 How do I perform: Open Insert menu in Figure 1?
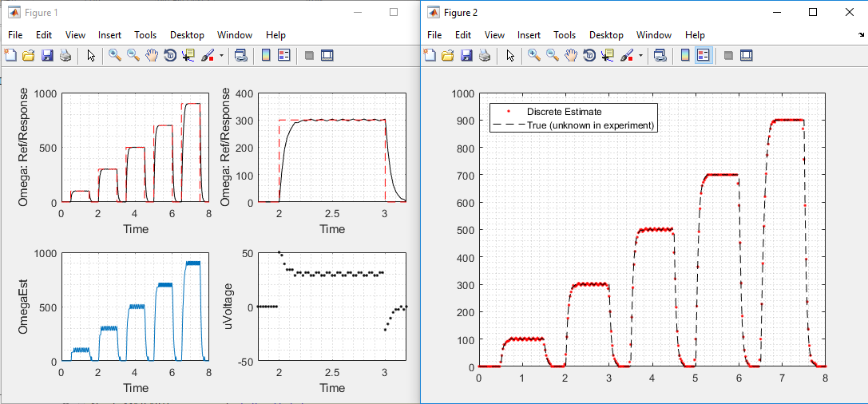[109, 35]
